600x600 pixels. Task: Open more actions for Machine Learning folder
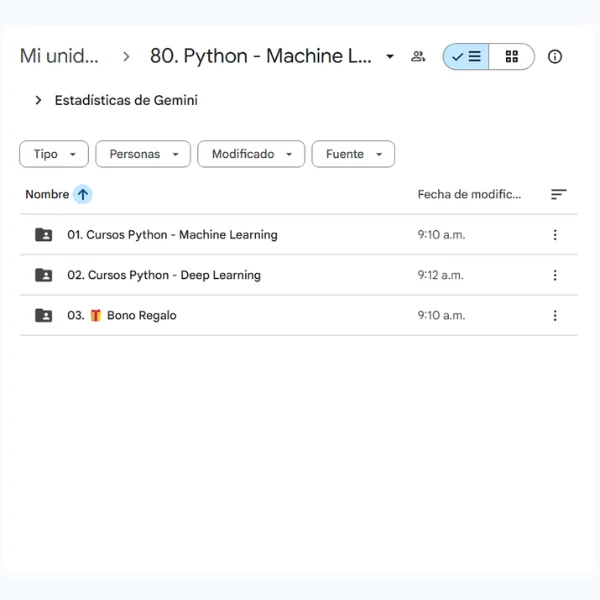[x=555, y=235]
